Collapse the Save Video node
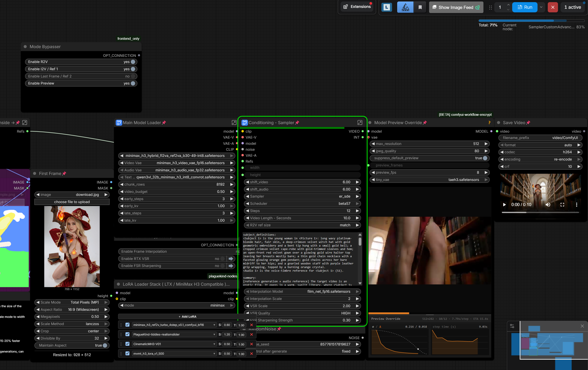Image resolution: width=588 pixels, height=370 pixels. coord(498,123)
